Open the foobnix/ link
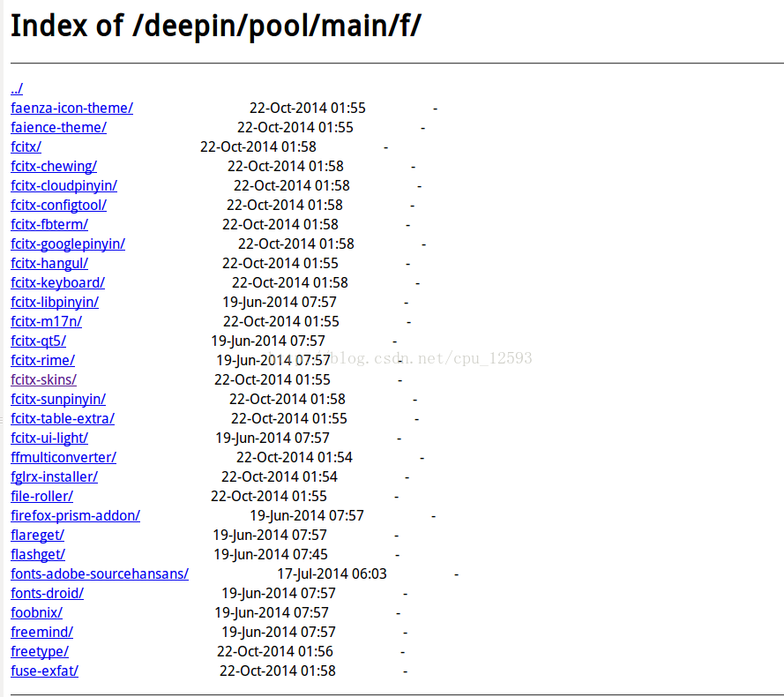The image size is (784, 697). [x=36, y=613]
